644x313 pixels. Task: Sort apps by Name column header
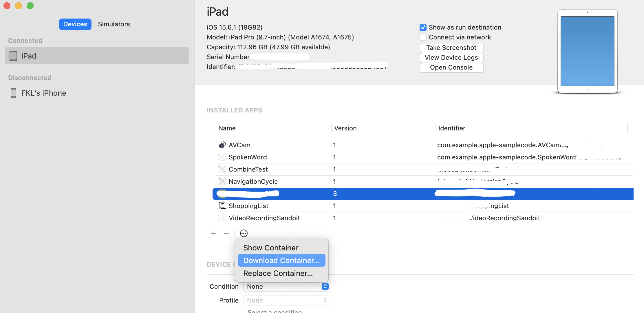pyautogui.click(x=227, y=128)
